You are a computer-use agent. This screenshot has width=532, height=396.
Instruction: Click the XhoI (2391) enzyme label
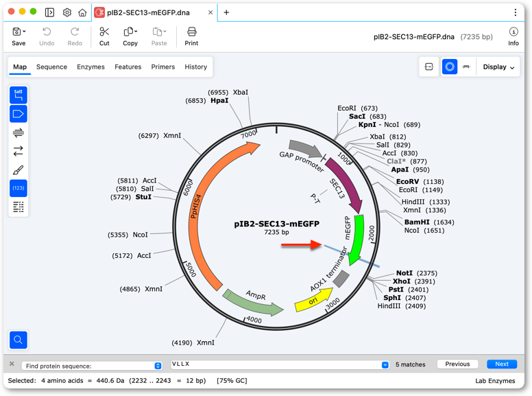pyautogui.click(x=413, y=281)
